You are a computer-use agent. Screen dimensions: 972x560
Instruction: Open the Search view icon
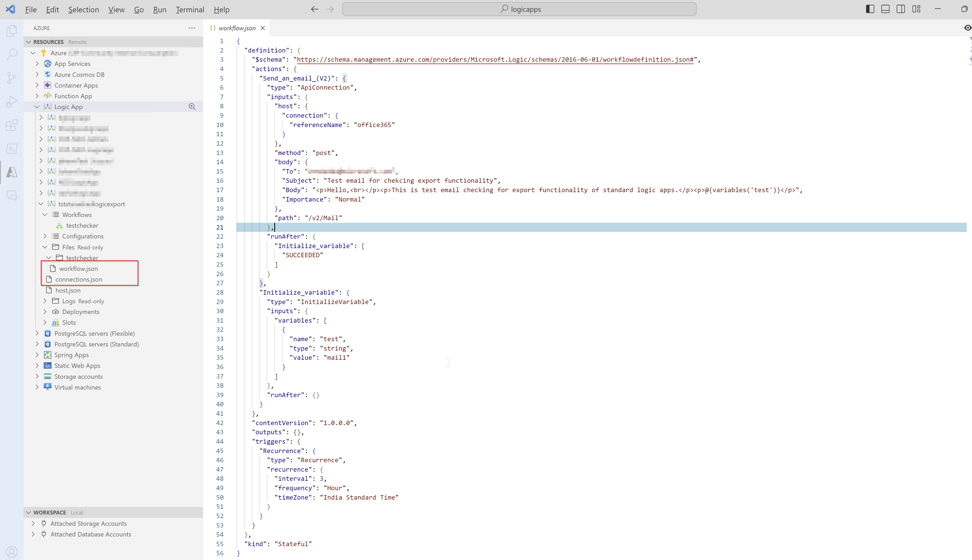point(12,54)
